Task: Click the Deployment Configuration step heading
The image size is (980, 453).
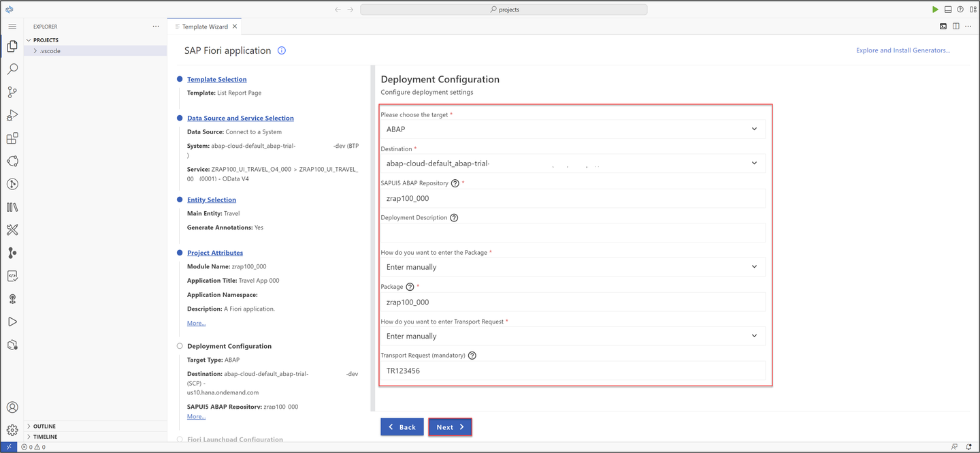Action: click(x=229, y=346)
